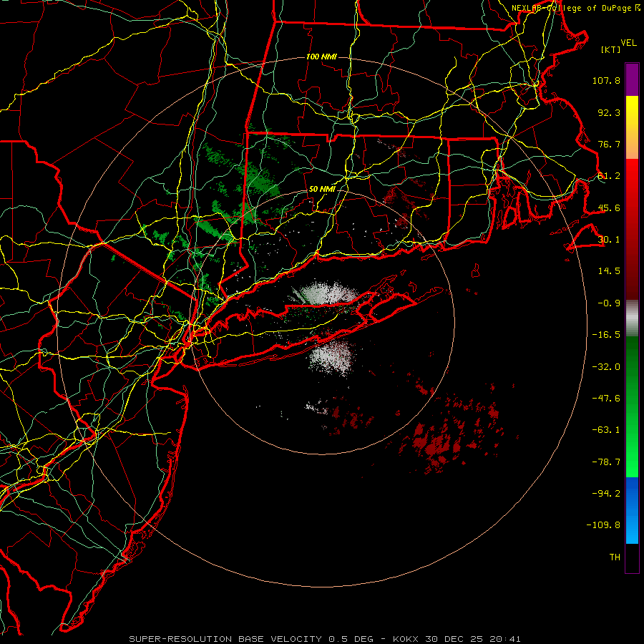644x644 pixels.
Task: Click the -16.5 velocity scale value
Action: [x=606, y=335]
